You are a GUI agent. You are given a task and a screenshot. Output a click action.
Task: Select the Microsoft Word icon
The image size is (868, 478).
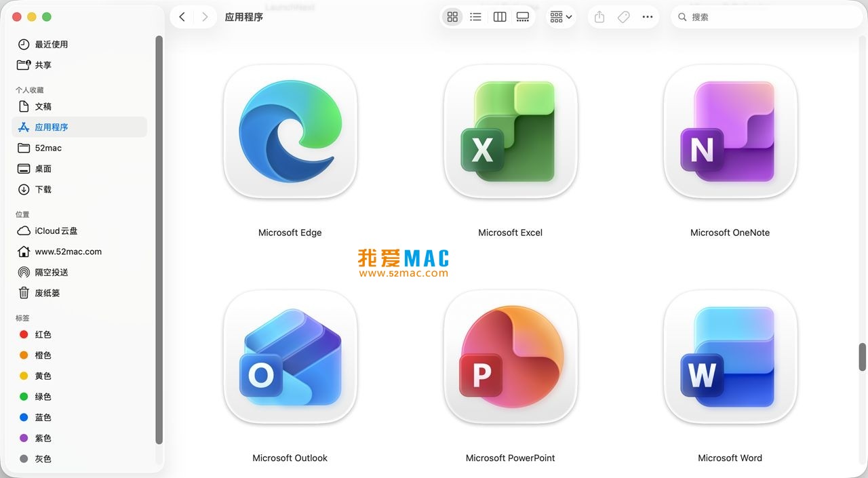730,357
